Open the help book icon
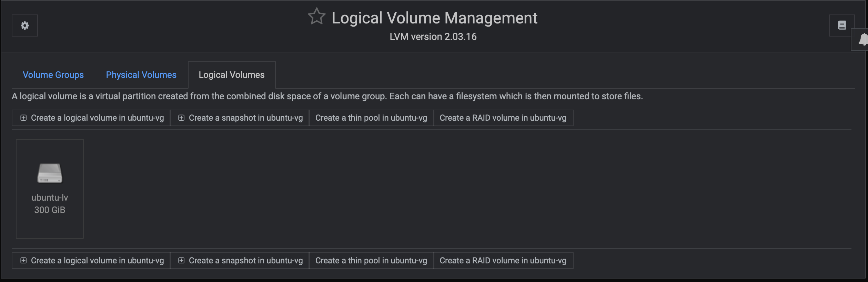The width and height of the screenshot is (868, 282). (842, 25)
